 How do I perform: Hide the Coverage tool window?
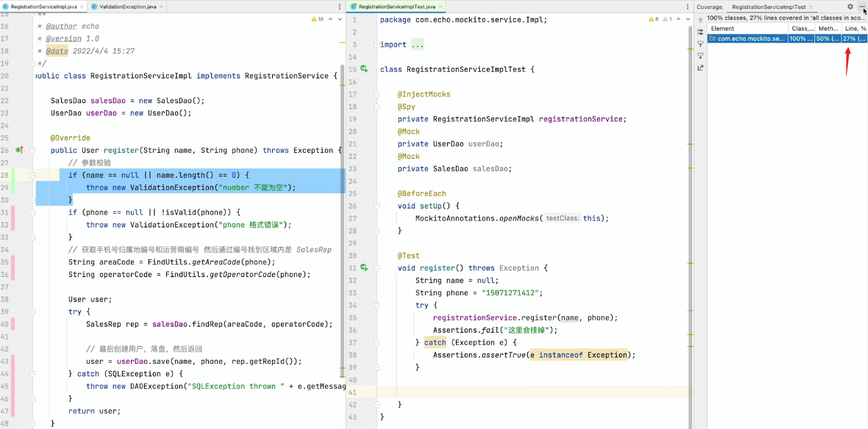863,7
